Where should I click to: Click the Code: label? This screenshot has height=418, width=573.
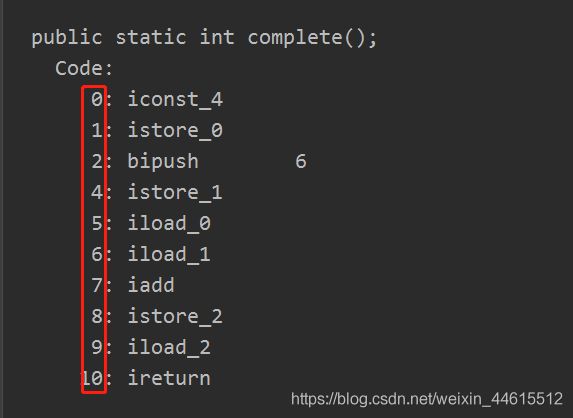coord(84,68)
